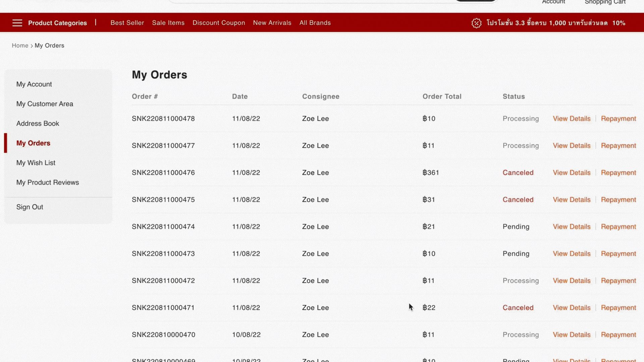View Details of order SNK220811000478
Viewport: 644px width, 362px height.
tap(571, 118)
